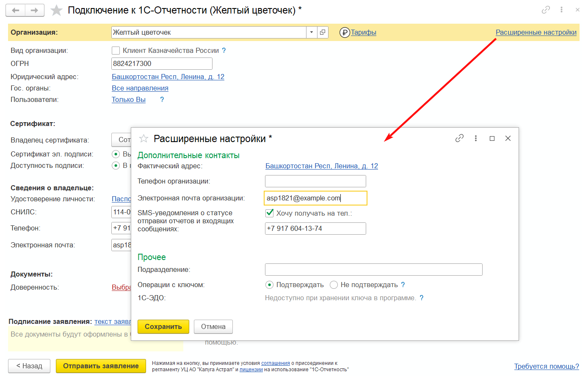Open Требуется помощь? link
The width and height of the screenshot is (588, 389).
point(547,367)
